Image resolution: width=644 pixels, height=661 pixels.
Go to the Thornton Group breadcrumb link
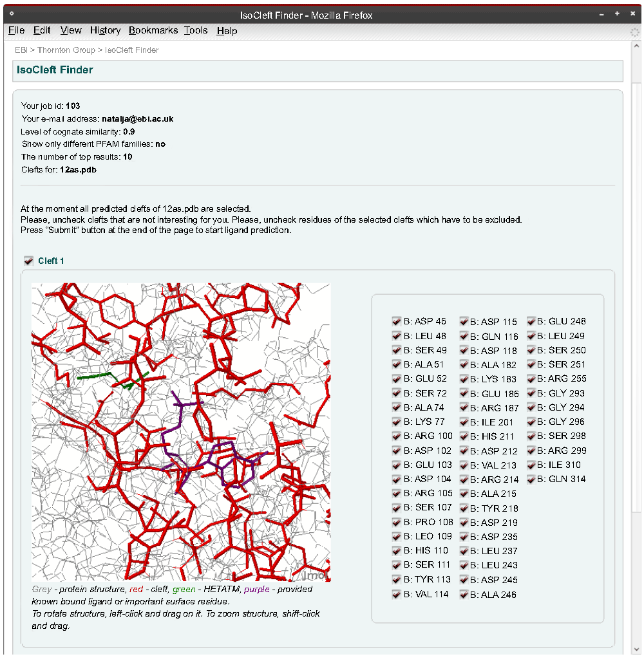click(66, 50)
